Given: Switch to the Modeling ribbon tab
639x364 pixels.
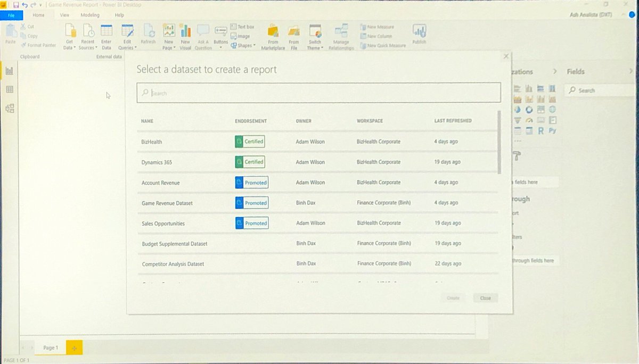Looking at the screenshot, I should tap(90, 15).
